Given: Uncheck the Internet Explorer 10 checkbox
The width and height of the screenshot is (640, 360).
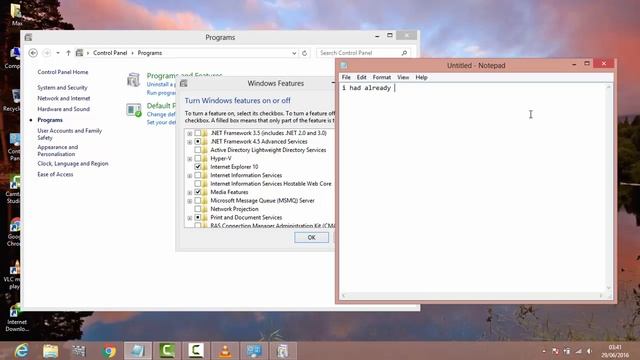Looking at the screenshot, I should (198, 167).
